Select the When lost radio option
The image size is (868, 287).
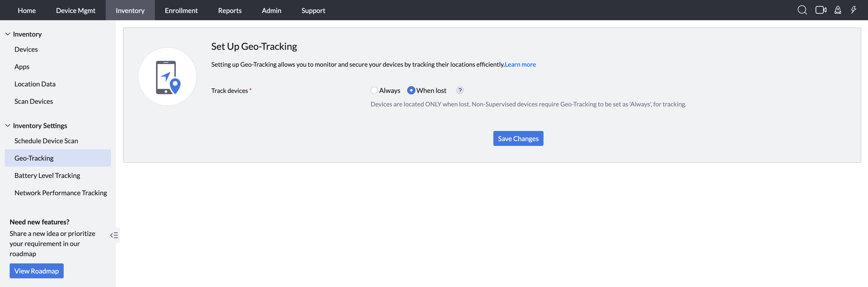(x=411, y=91)
